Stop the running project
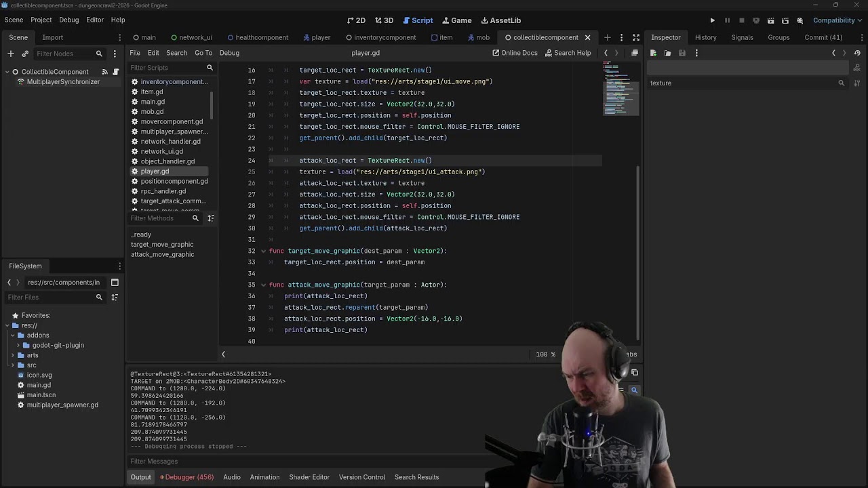 pyautogui.click(x=742, y=20)
